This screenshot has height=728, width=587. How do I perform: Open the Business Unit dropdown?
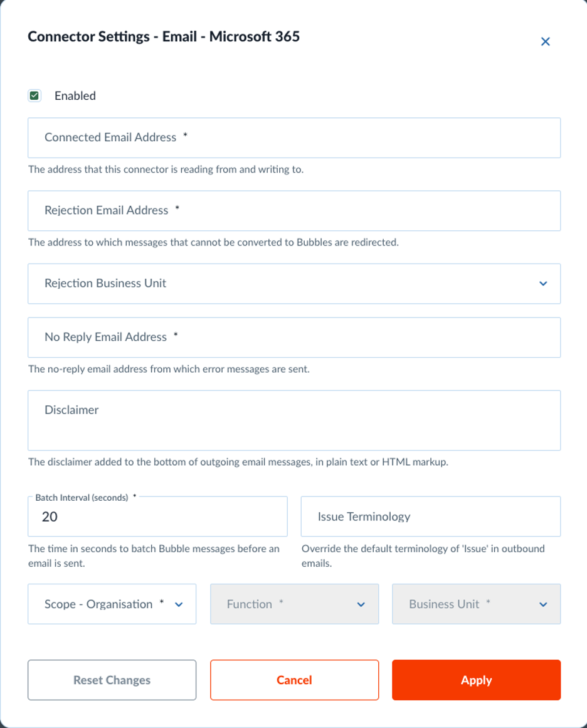click(475, 604)
